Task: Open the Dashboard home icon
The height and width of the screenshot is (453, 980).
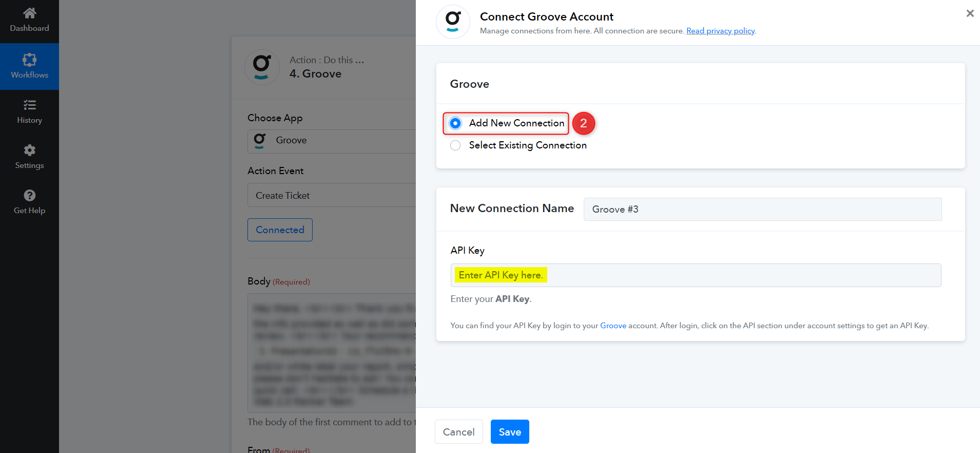Action: 30,13
